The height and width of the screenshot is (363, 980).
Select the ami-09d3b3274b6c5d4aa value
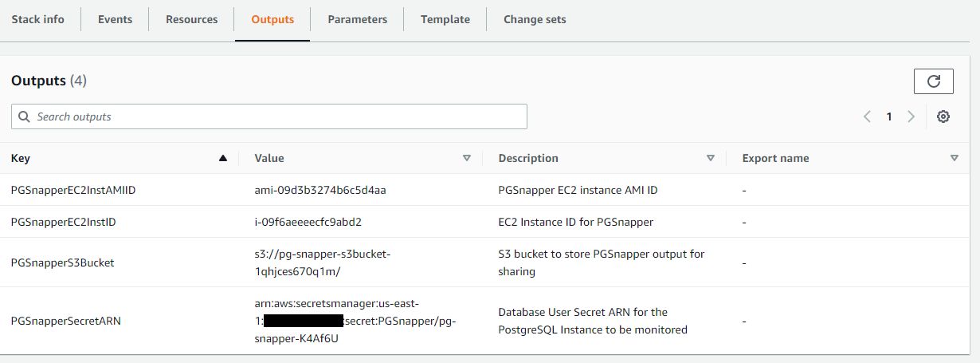[320, 190]
